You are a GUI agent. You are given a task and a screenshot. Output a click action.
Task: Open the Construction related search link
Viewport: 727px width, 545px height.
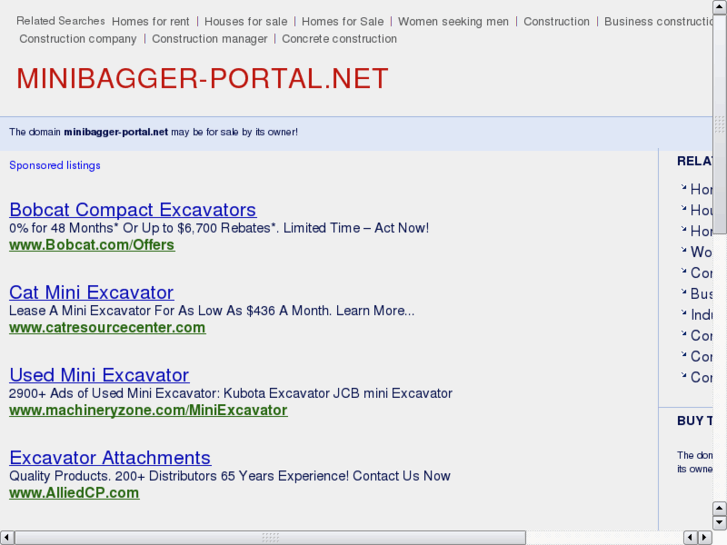tap(556, 22)
